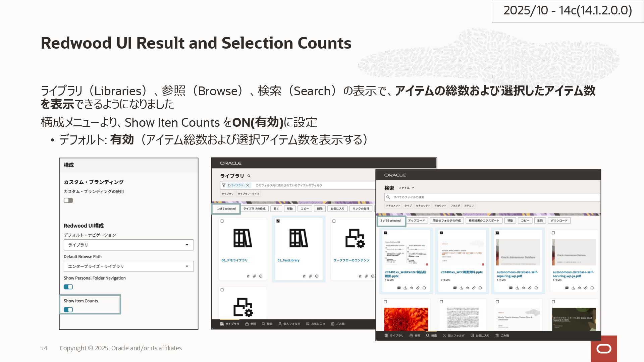
Task: Click the filter funnel icon in library view
Action: (224, 185)
